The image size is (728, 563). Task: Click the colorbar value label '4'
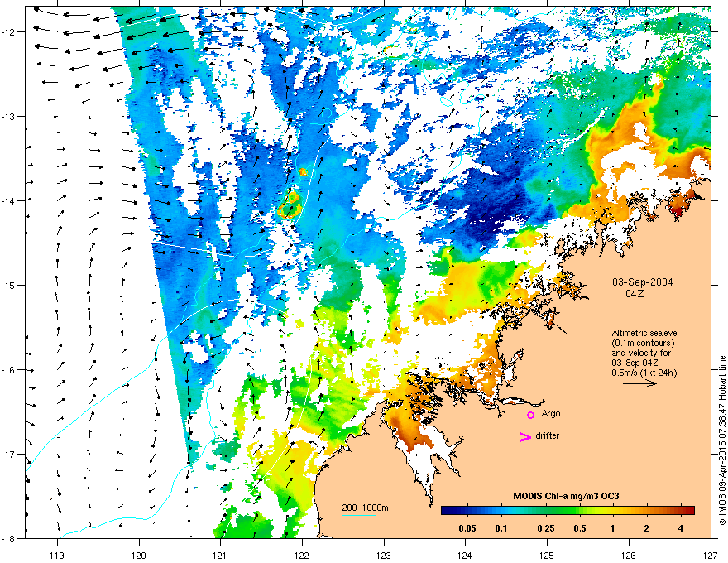coord(681,528)
